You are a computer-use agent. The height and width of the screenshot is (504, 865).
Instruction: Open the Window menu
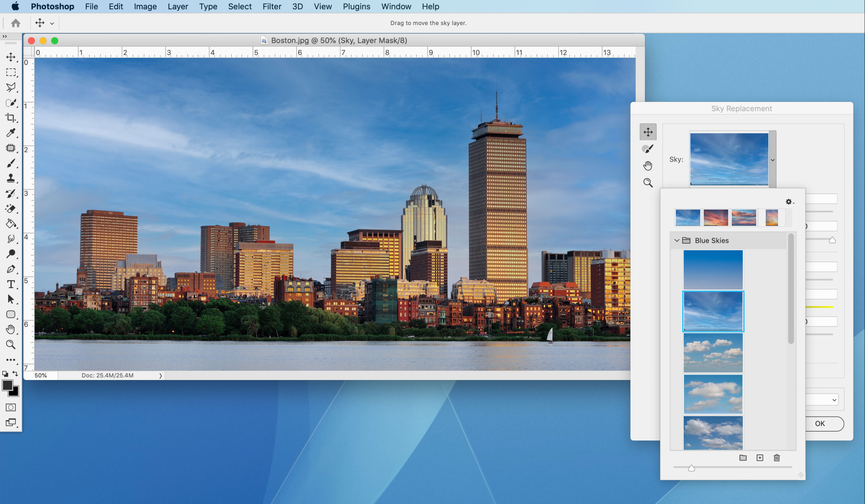pyautogui.click(x=396, y=6)
